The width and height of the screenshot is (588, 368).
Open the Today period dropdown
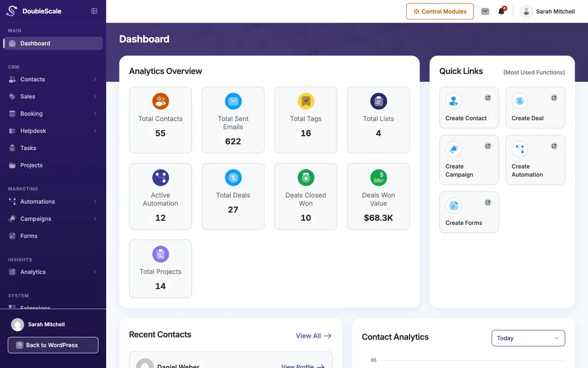528,338
